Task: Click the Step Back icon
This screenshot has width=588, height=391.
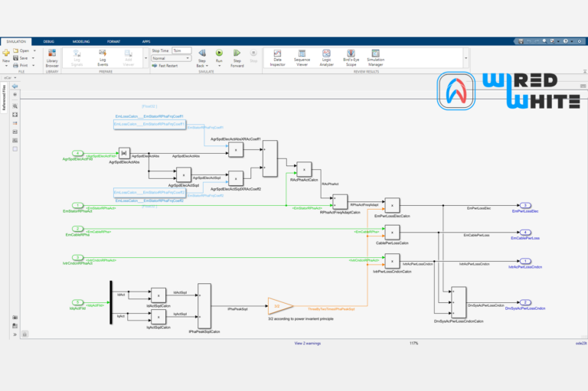Action: [202, 53]
